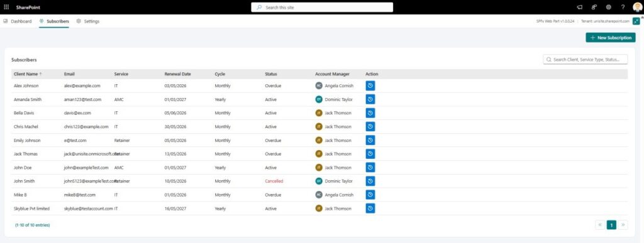This screenshot has width=644, height=243.
Task: Click Angela Cornish avatar in Mike B row
Action: coord(319,195)
